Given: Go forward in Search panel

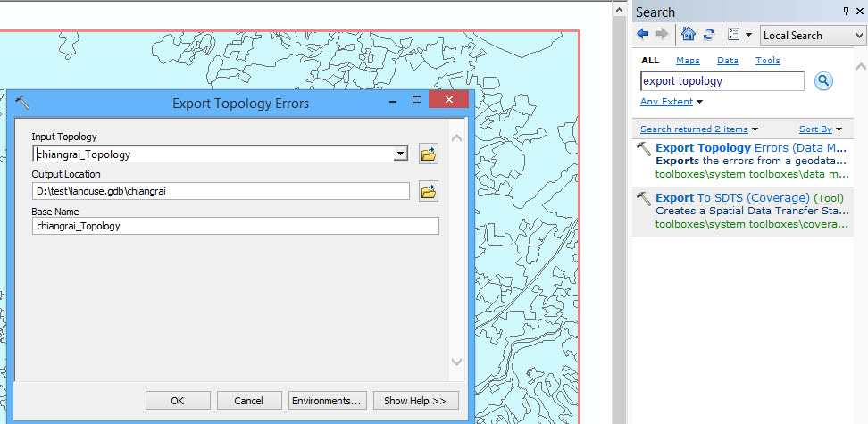Looking at the screenshot, I should click(x=662, y=34).
